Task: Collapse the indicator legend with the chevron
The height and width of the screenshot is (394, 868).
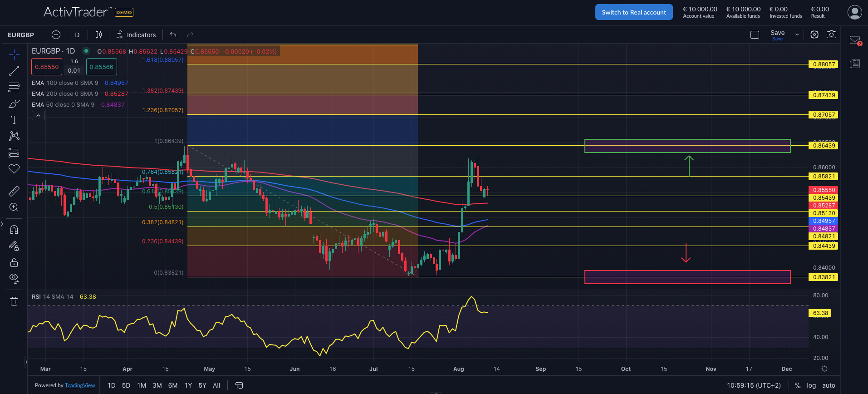Action: (x=38, y=116)
